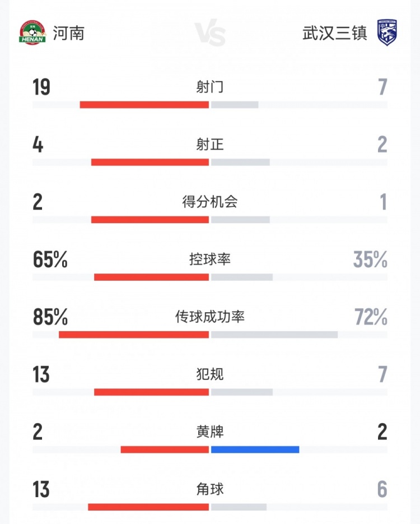
Task: Click the 黄牌 stat label
Action: (x=210, y=432)
